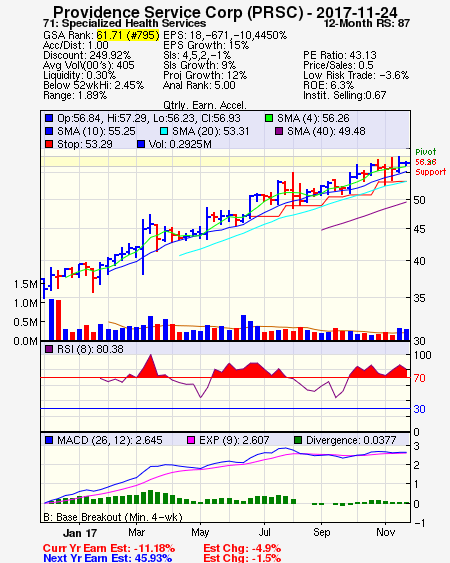
Task: Click the Est Chg: -4.9% text
Action: (x=242, y=548)
